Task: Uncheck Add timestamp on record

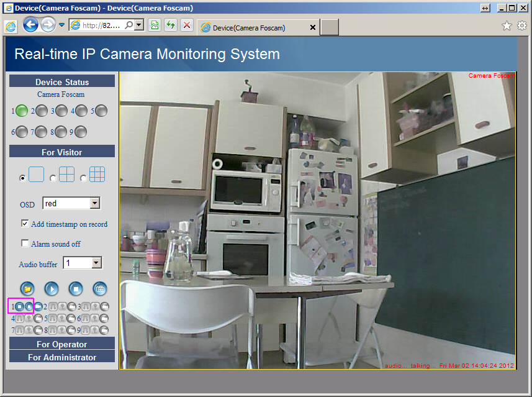Action: click(x=25, y=224)
